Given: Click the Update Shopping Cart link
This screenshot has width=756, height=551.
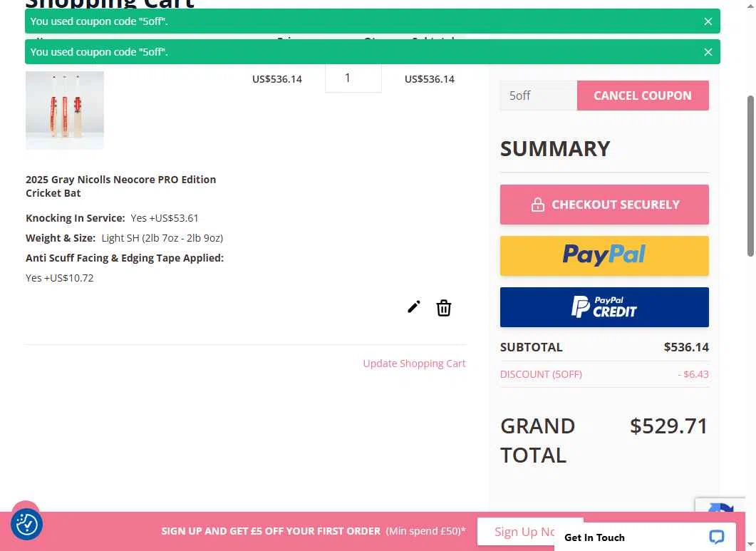Looking at the screenshot, I should click(414, 364).
